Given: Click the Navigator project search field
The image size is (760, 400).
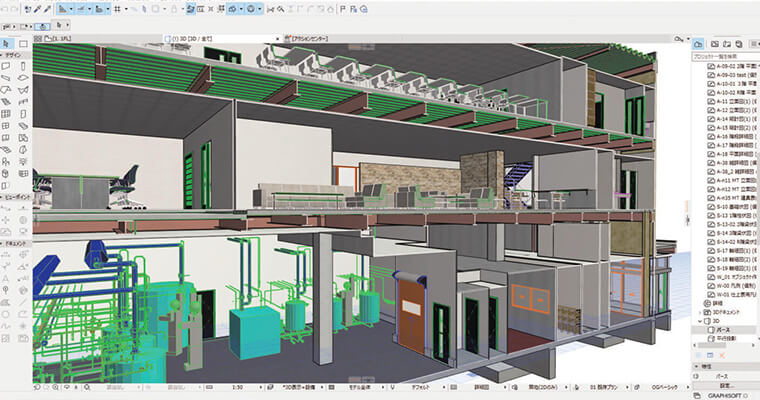Looking at the screenshot, I should pyautogui.click(x=724, y=57).
